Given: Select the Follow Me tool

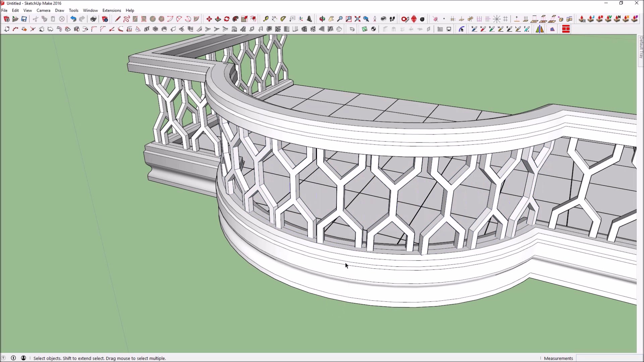Looking at the screenshot, I should pos(235,19).
